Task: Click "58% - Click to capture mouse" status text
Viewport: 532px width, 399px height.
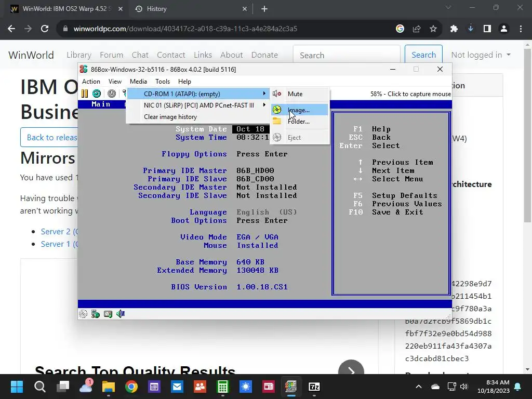Action: 410,94
